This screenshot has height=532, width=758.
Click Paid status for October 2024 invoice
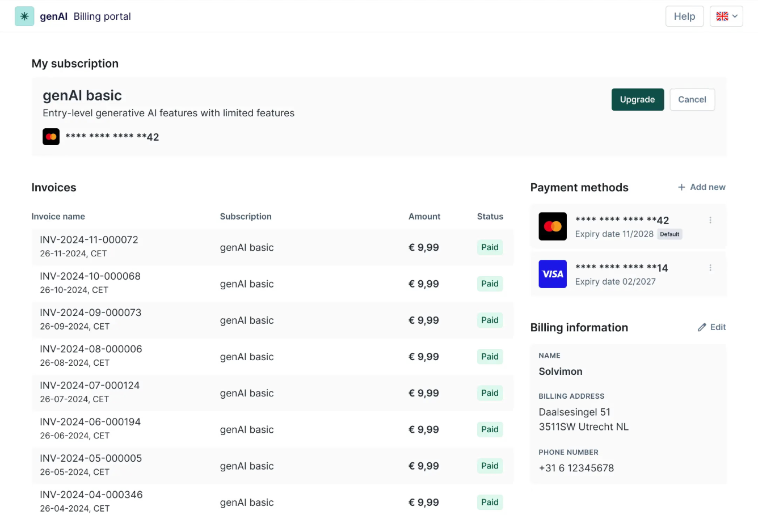490,284
